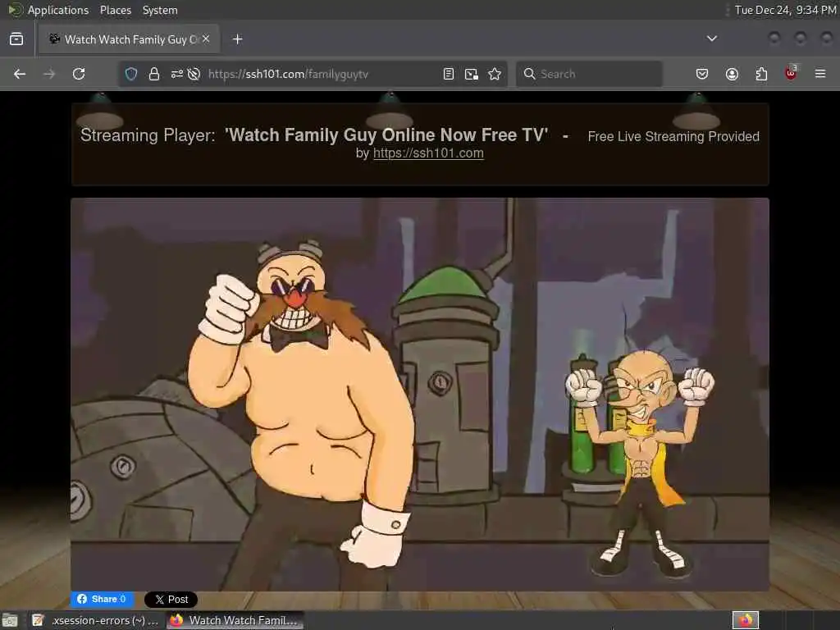Image resolution: width=840 pixels, height=630 pixels.
Task: Open site permissions icon in address bar
Action: tap(177, 74)
